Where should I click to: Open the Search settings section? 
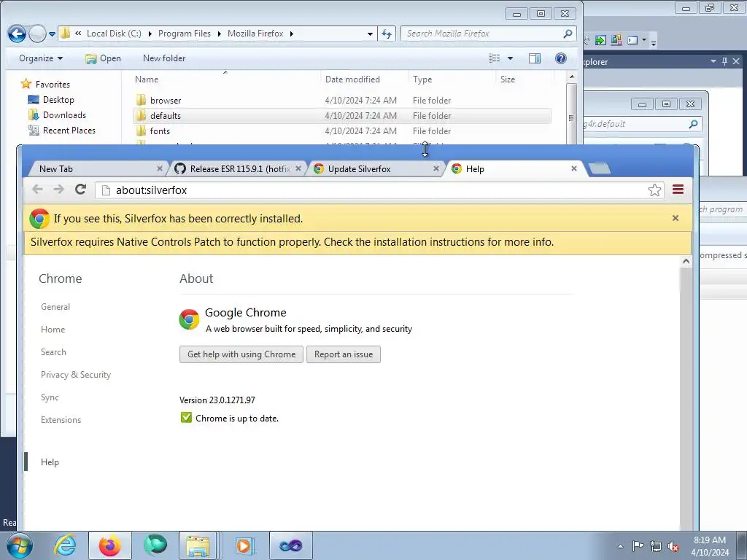point(53,352)
